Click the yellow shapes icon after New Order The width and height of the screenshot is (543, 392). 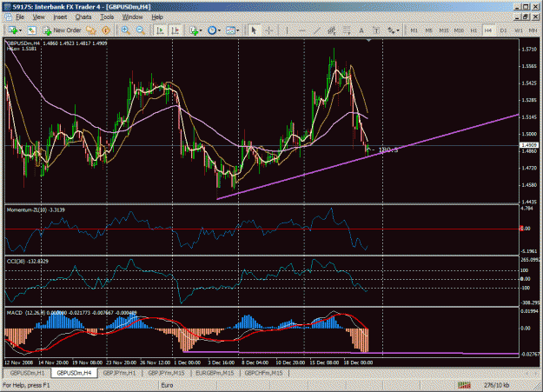[90, 30]
